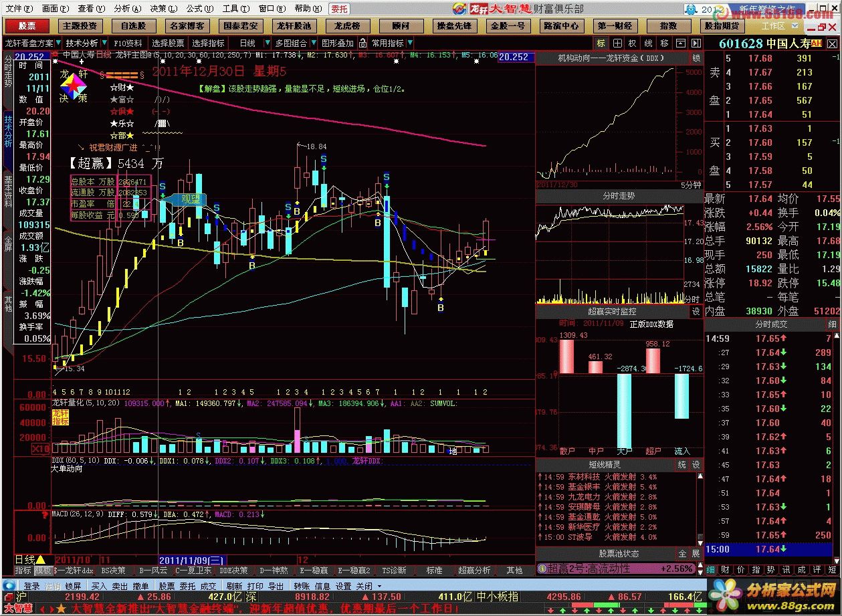Select the 讯 tab at bottom right
This screenshot has width=842, height=616.
click(x=786, y=570)
